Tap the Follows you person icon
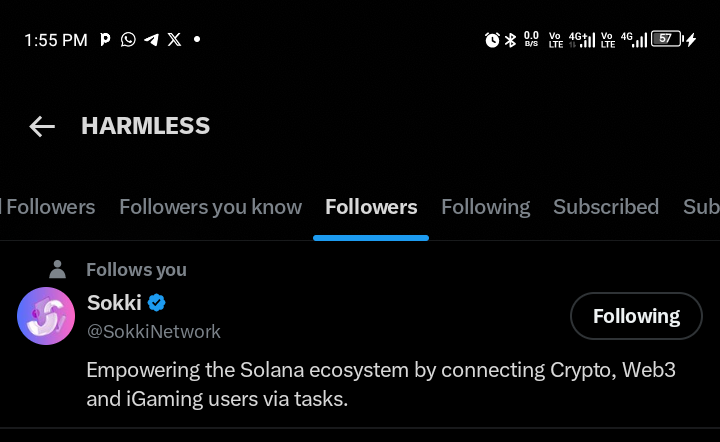Screen dimensions: 720x442 click(x=57, y=269)
